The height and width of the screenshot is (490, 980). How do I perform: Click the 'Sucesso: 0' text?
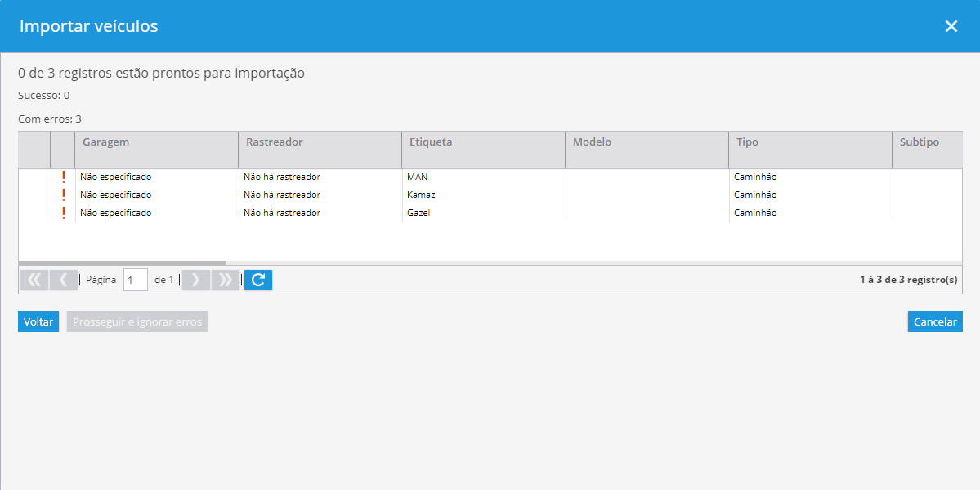pos(44,96)
